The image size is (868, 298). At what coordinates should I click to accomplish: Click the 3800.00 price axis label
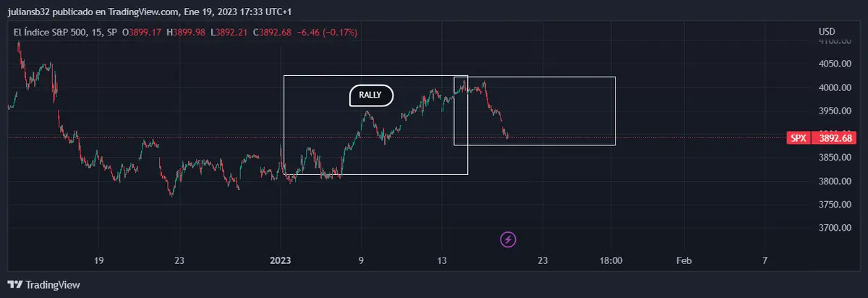[x=835, y=181]
